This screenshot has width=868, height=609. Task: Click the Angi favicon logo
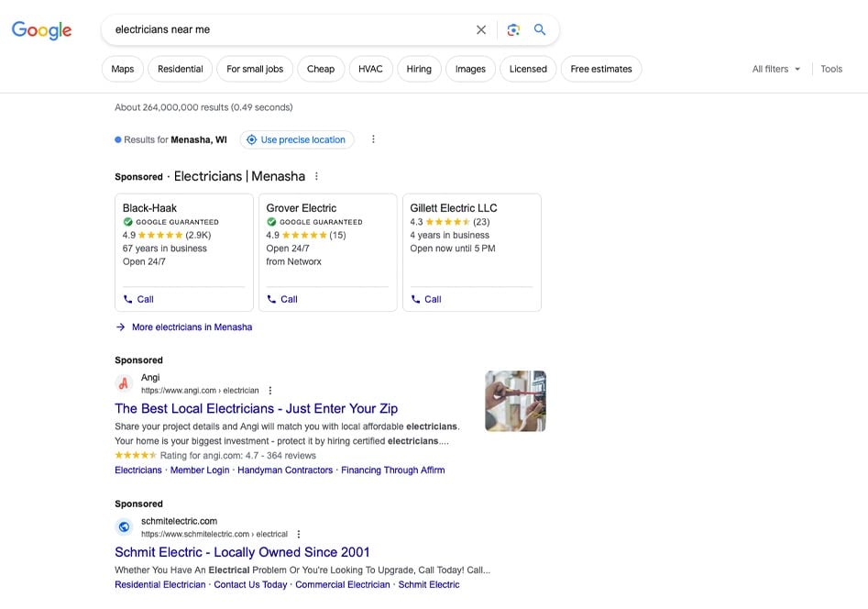pyautogui.click(x=124, y=382)
